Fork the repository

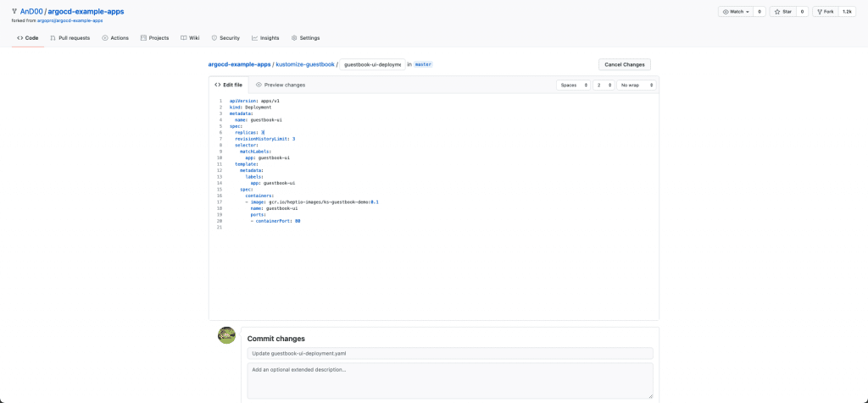[825, 12]
